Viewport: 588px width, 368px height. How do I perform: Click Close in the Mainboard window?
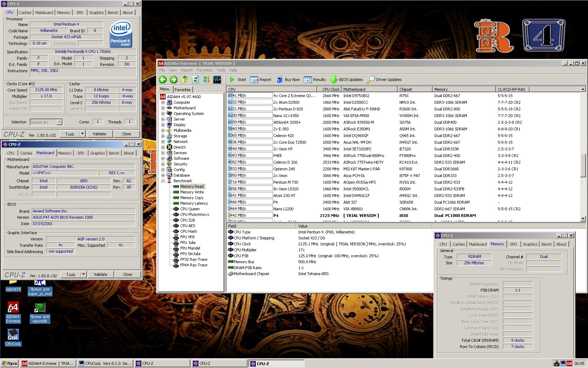pyautogui.click(x=127, y=274)
